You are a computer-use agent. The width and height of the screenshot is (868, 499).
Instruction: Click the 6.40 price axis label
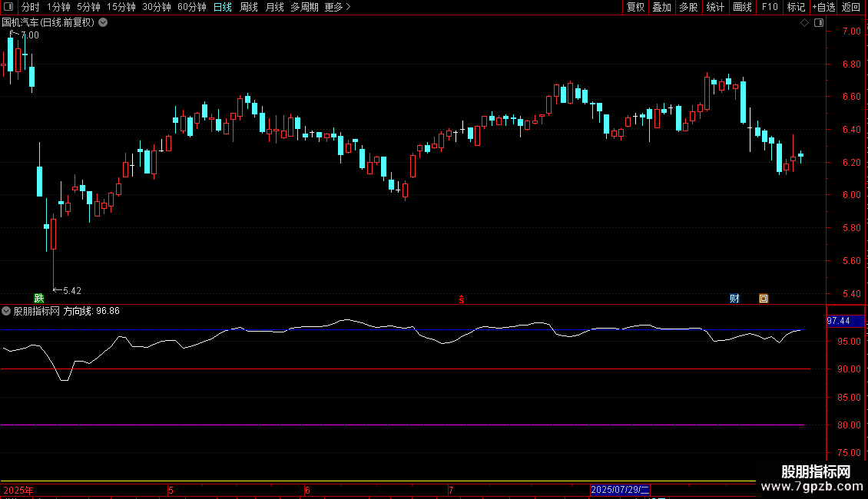[x=851, y=130]
